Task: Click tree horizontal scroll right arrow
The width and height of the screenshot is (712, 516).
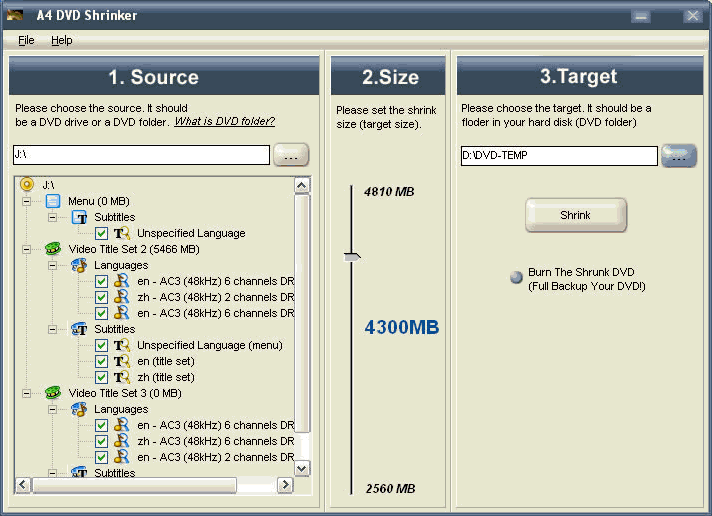Action: (x=286, y=485)
